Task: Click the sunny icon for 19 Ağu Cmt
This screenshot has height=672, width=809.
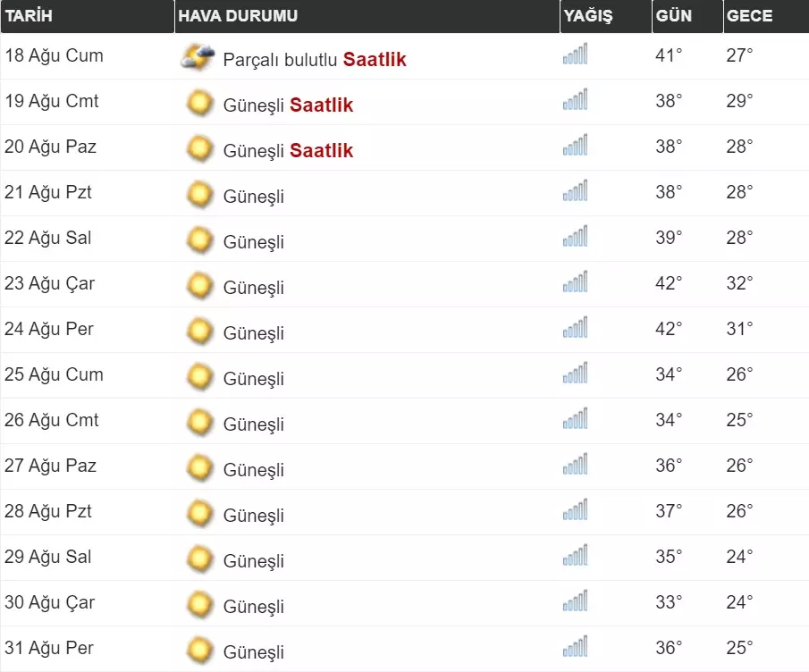Action: tap(199, 104)
